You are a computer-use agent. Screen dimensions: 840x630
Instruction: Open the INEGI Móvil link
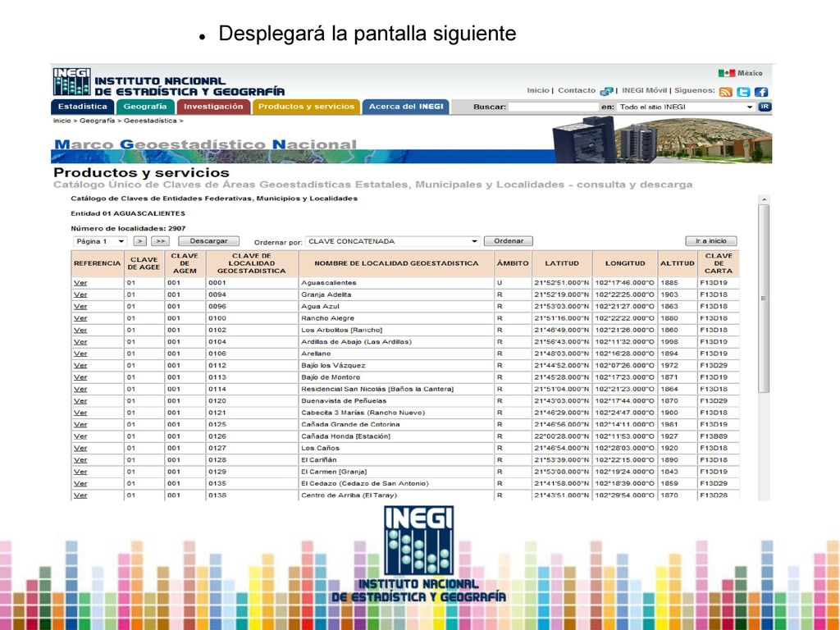644,90
